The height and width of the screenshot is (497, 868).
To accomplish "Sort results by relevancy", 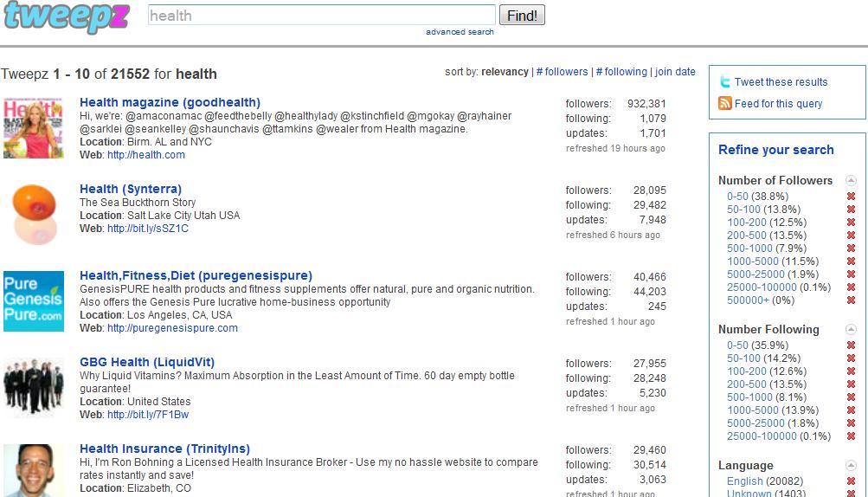I will pos(505,72).
